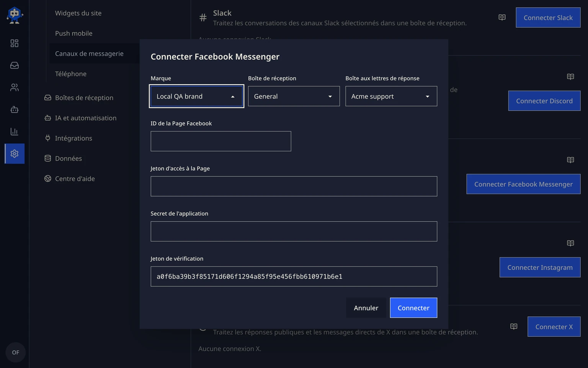Open the documentation book icon beside Connecter X

click(514, 326)
